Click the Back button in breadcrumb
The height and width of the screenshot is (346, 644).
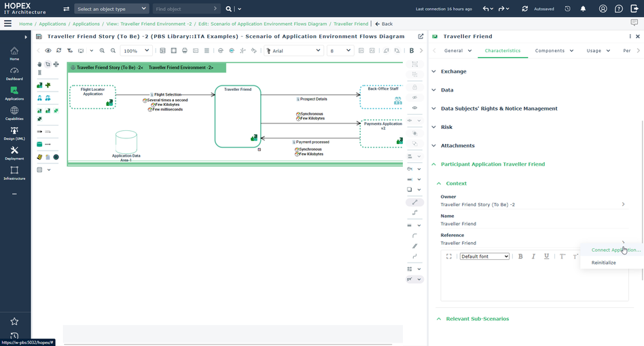(384, 24)
